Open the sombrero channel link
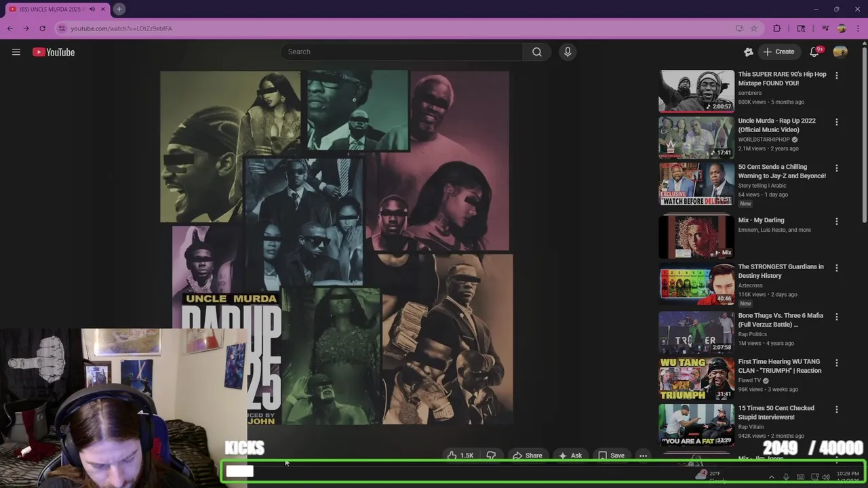 [x=750, y=93]
